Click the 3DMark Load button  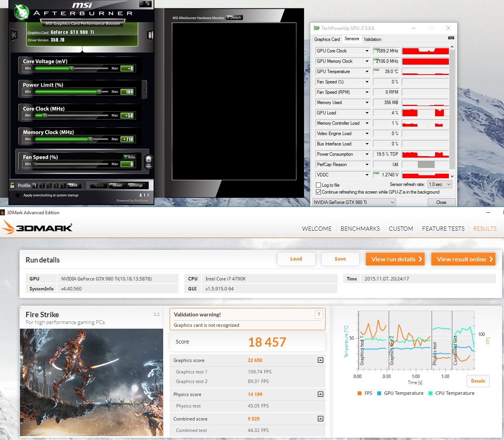296,259
